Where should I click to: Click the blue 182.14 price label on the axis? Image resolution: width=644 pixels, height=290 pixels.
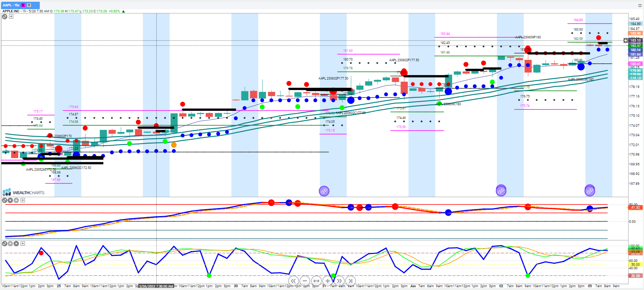(x=635, y=50)
